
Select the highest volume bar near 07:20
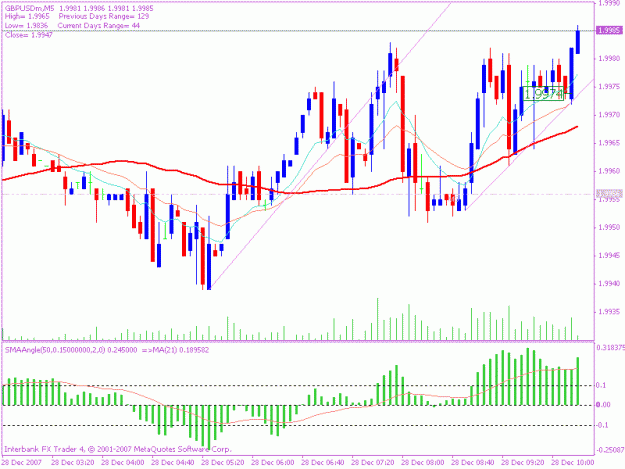377,319
